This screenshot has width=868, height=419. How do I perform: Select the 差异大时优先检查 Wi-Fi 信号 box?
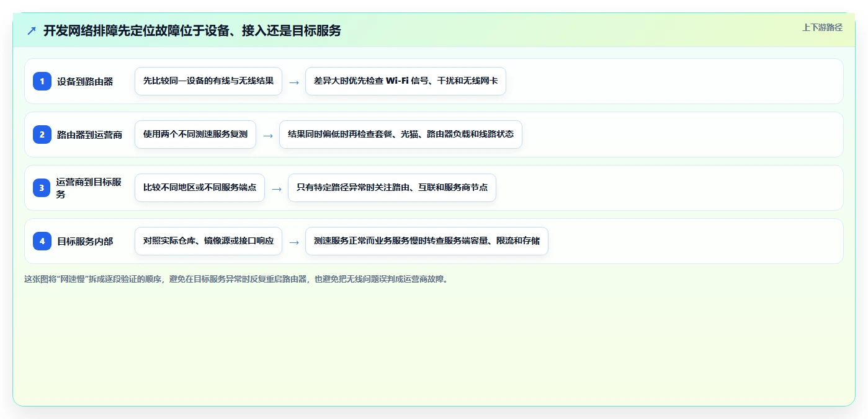coord(406,81)
